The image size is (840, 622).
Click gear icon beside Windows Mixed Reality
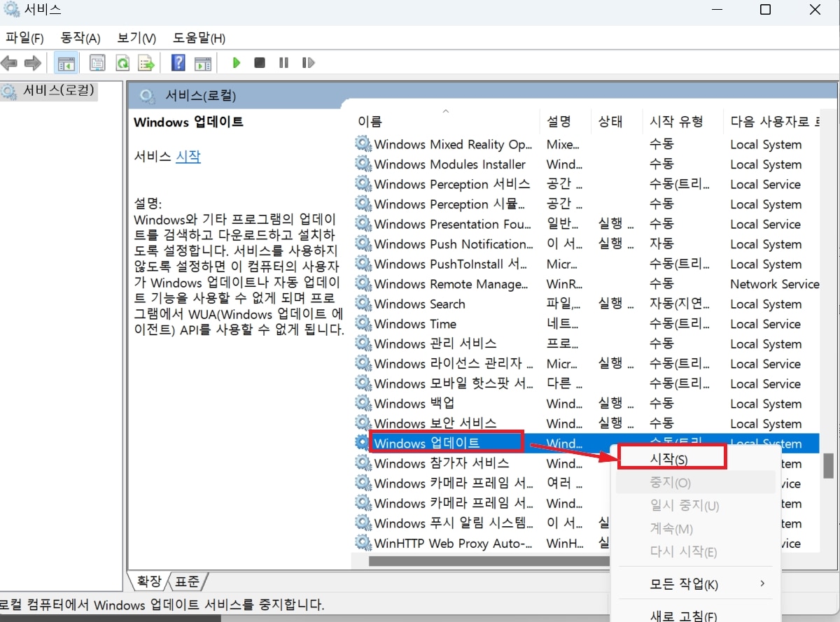point(363,144)
